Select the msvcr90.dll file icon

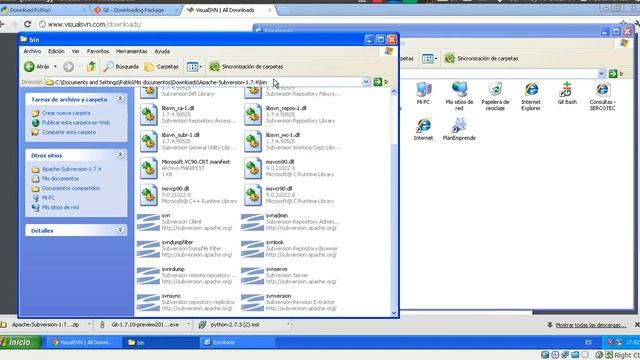253,195
